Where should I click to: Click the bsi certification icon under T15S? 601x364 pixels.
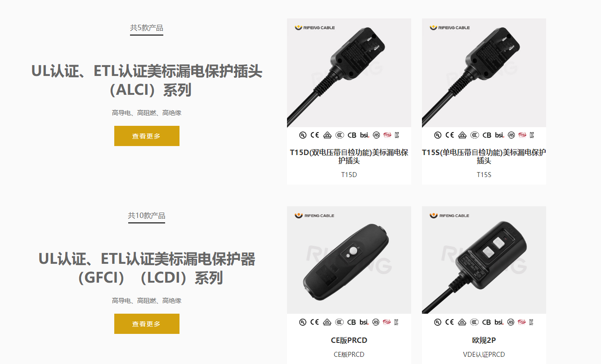pyautogui.click(x=499, y=135)
